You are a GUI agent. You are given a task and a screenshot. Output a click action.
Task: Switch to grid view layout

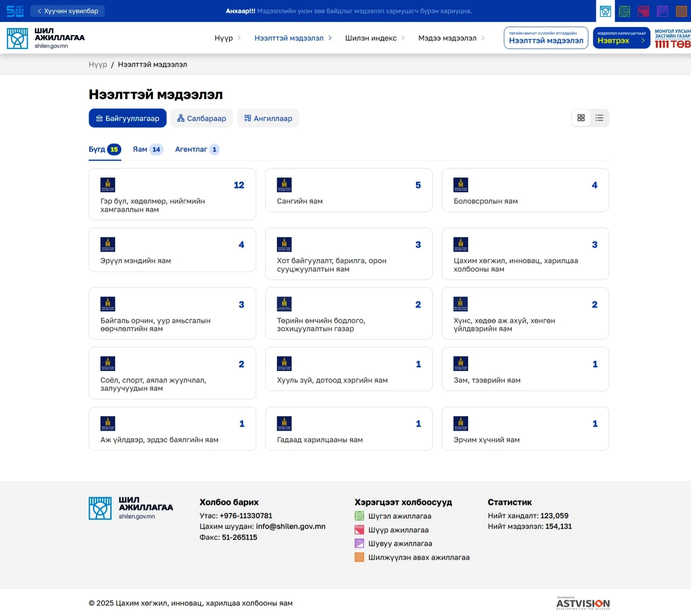581,118
